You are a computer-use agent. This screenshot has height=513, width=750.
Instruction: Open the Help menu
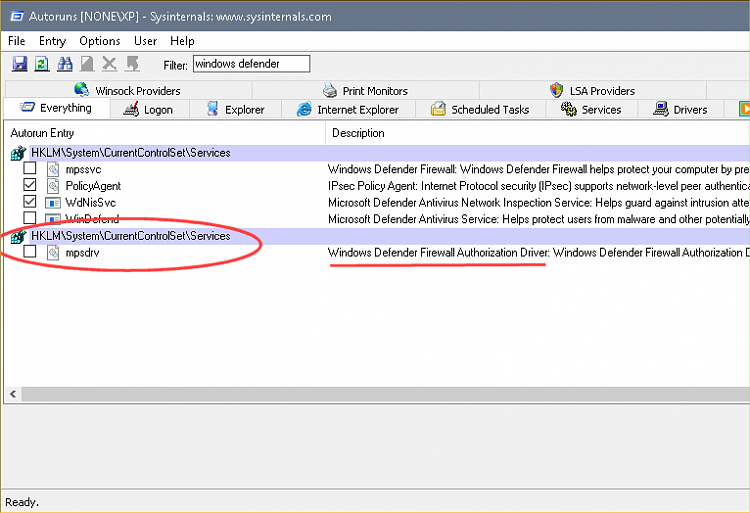click(182, 41)
